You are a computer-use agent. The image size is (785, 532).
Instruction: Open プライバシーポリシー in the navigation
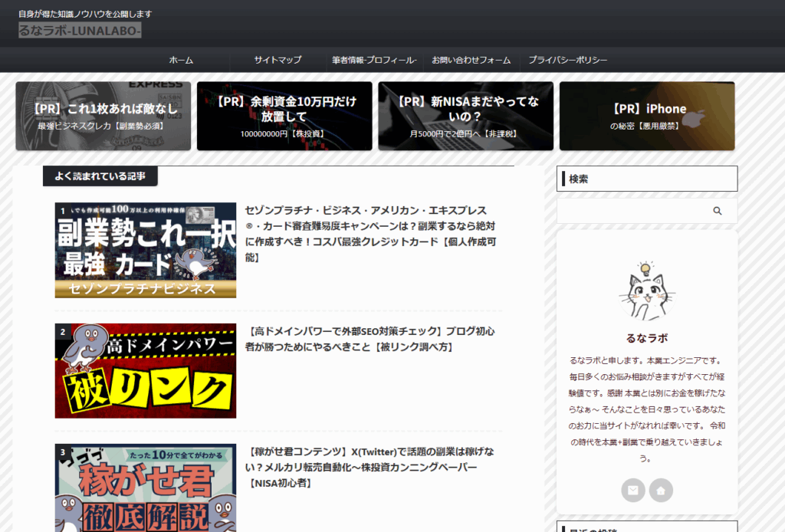pyautogui.click(x=568, y=60)
